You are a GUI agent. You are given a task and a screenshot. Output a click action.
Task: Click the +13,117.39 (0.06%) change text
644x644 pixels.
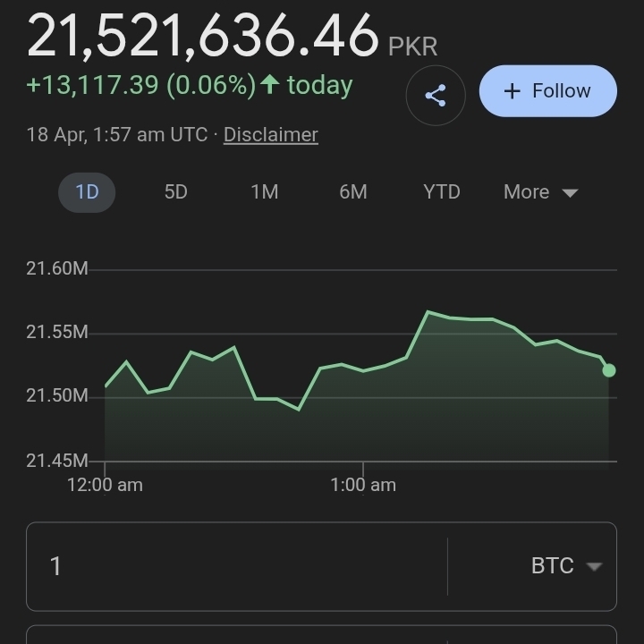point(140,85)
